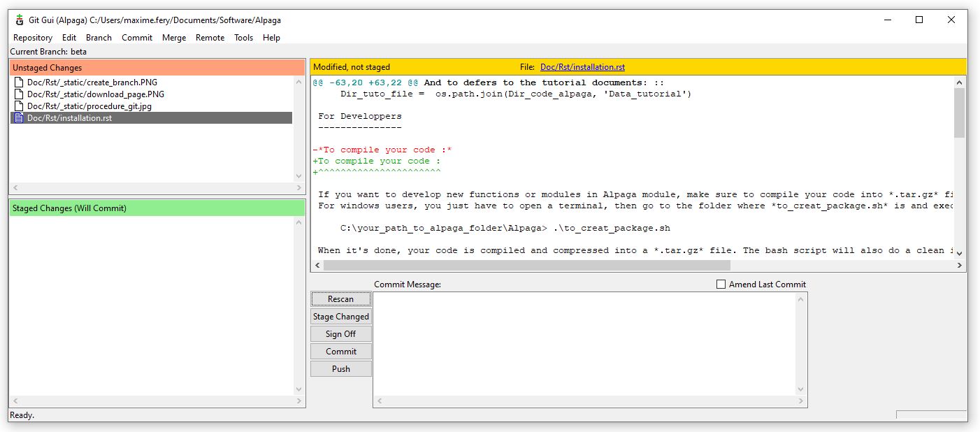
Task: Click the 'Modified, not staged' status label
Action: [352, 67]
